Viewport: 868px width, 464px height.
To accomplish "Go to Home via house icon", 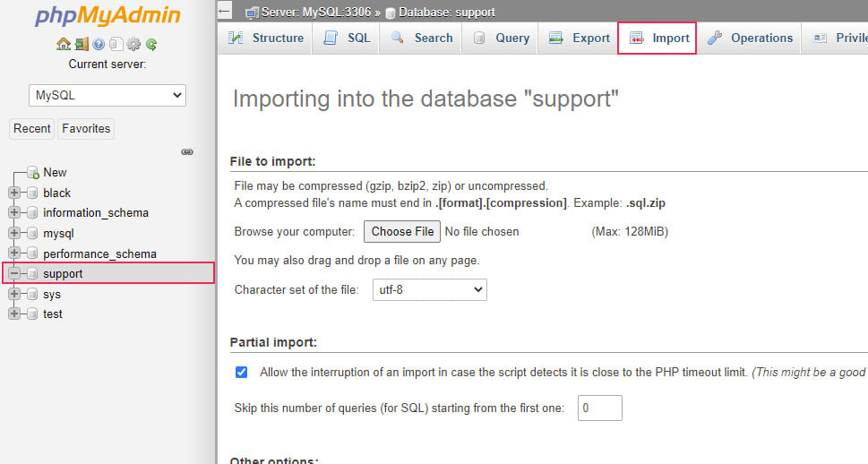I will [x=63, y=44].
